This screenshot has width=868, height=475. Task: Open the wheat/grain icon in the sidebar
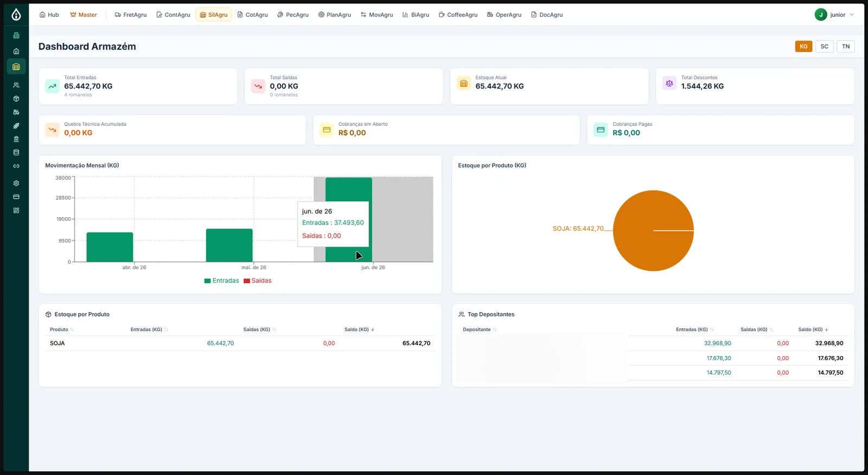16,126
